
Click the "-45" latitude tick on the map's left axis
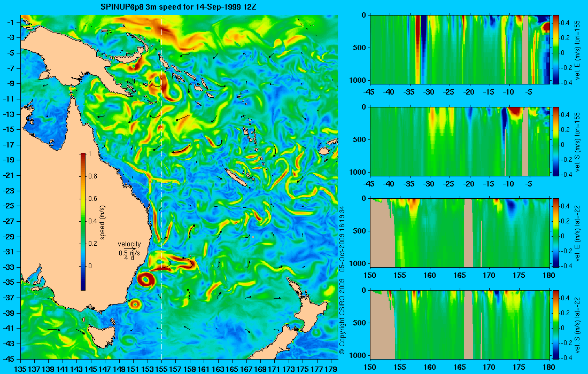click(x=8, y=359)
